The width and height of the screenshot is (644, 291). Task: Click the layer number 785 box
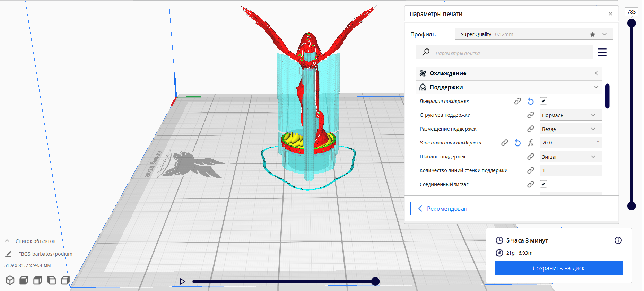click(632, 12)
